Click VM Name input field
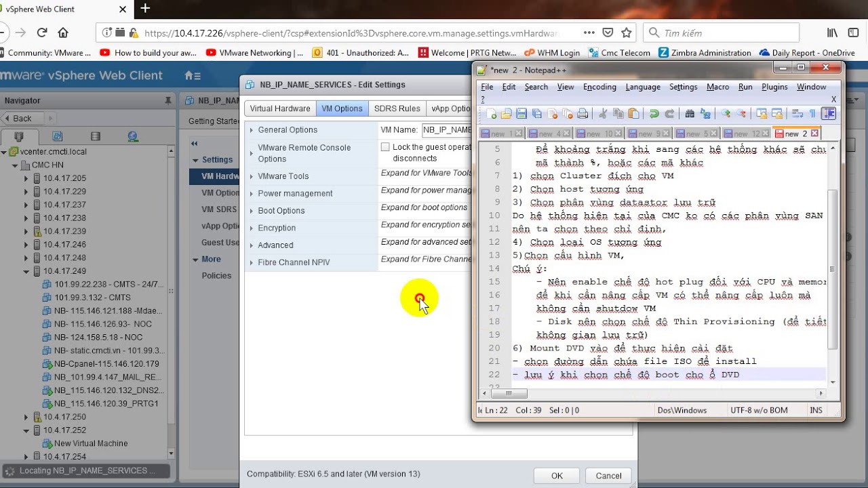Viewport: 868px width, 488px height. [x=446, y=129]
